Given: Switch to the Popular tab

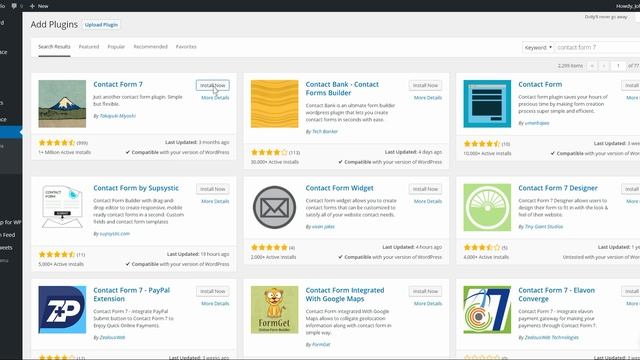Looking at the screenshot, I should [x=116, y=47].
